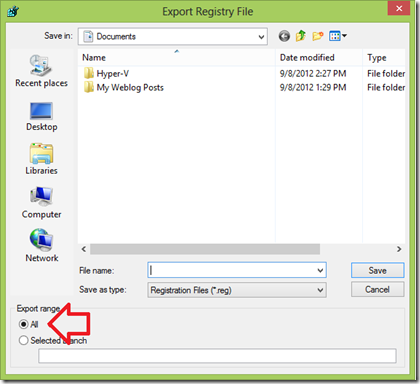Screen dimensions: 420x384
Task: Open Recent places in sidebar
Action: [x=41, y=71]
